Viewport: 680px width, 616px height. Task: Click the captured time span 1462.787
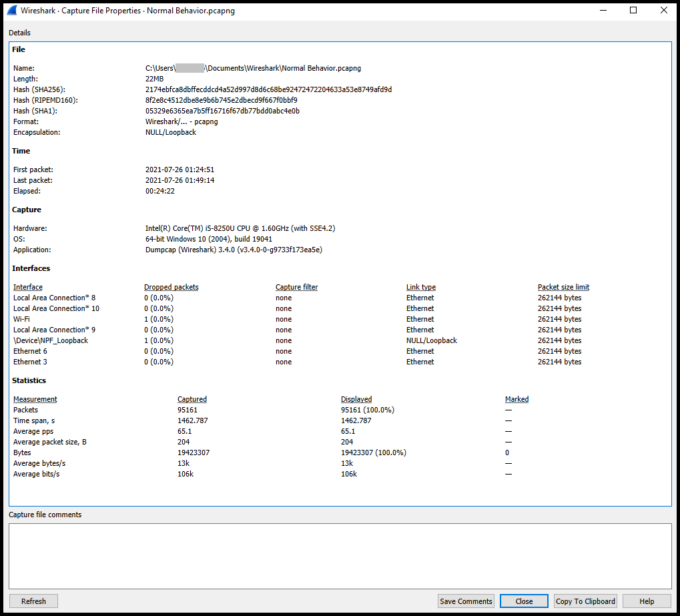click(x=193, y=420)
